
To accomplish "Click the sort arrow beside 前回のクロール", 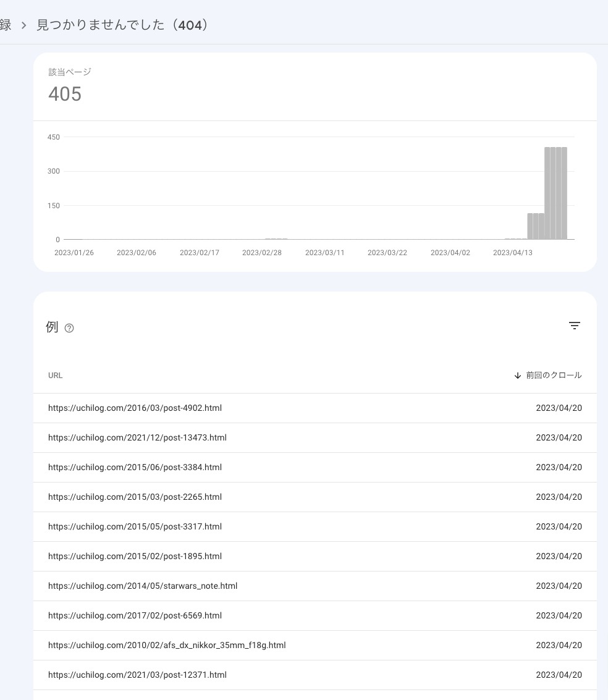I will point(518,376).
